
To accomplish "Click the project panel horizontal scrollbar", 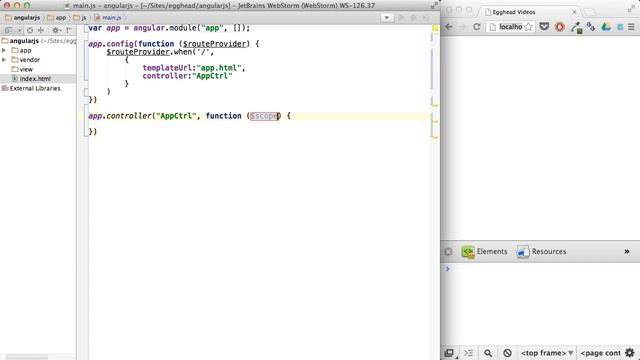I will [27, 357].
